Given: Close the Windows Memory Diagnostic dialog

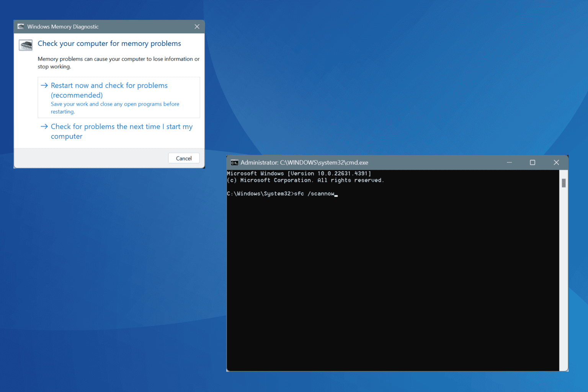Looking at the screenshot, I should click(197, 26).
